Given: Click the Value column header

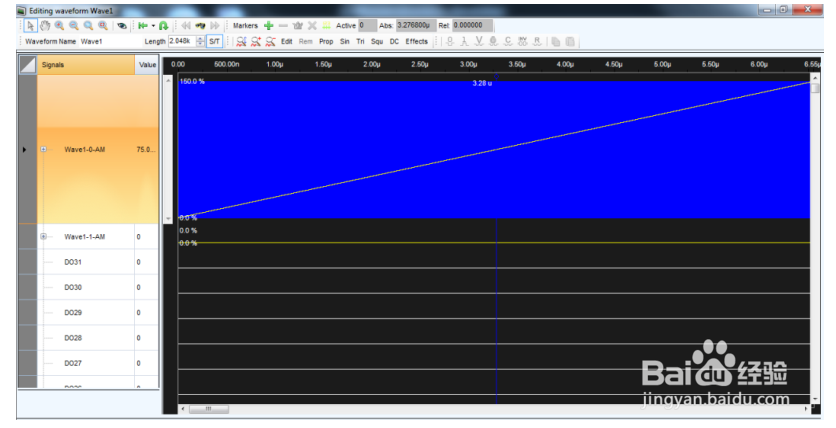Looking at the screenshot, I should (147, 64).
